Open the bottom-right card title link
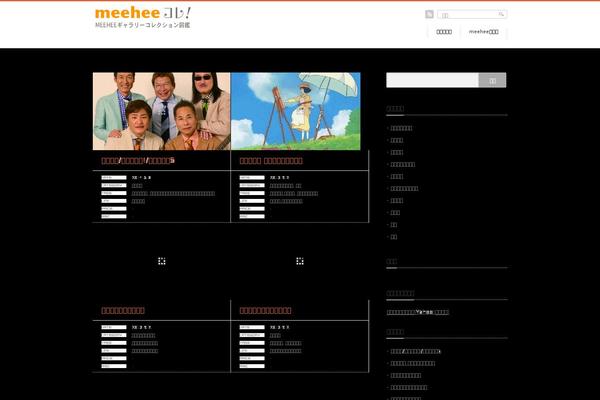The height and width of the screenshot is (400, 600). coord(265,310)
